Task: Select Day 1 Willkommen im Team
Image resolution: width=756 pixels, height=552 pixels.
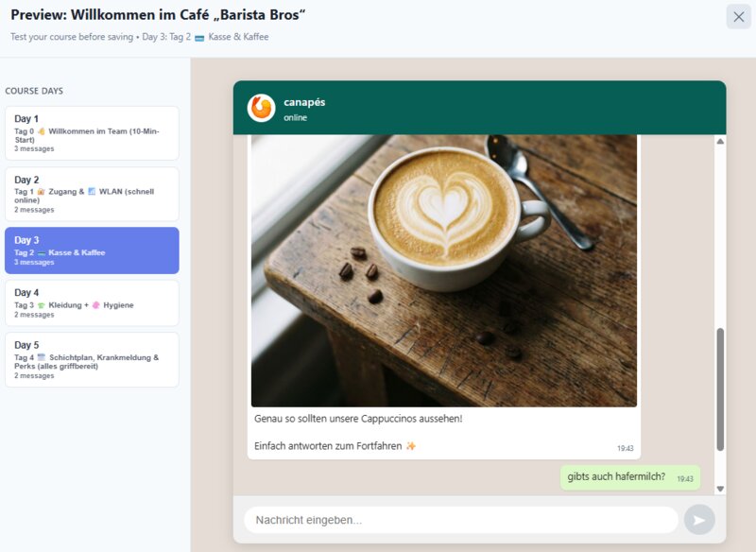Action: click(92, 133)
